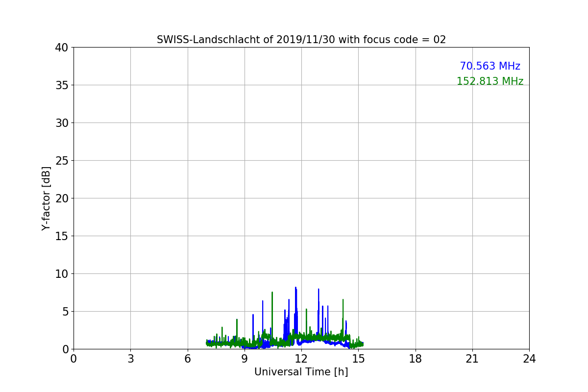Click x-axis tick label 9
Screen dimensions: 588x392
(x=245, y=359)
